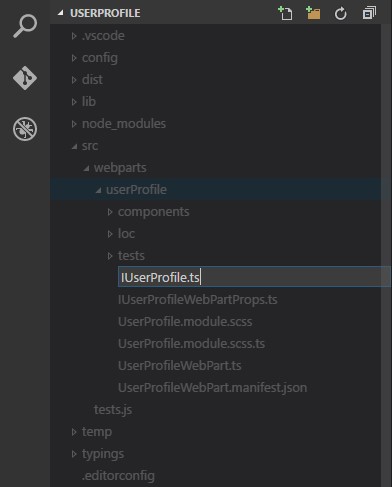
Task: Refresh the explorer file tree
Action: coord(340,14)
